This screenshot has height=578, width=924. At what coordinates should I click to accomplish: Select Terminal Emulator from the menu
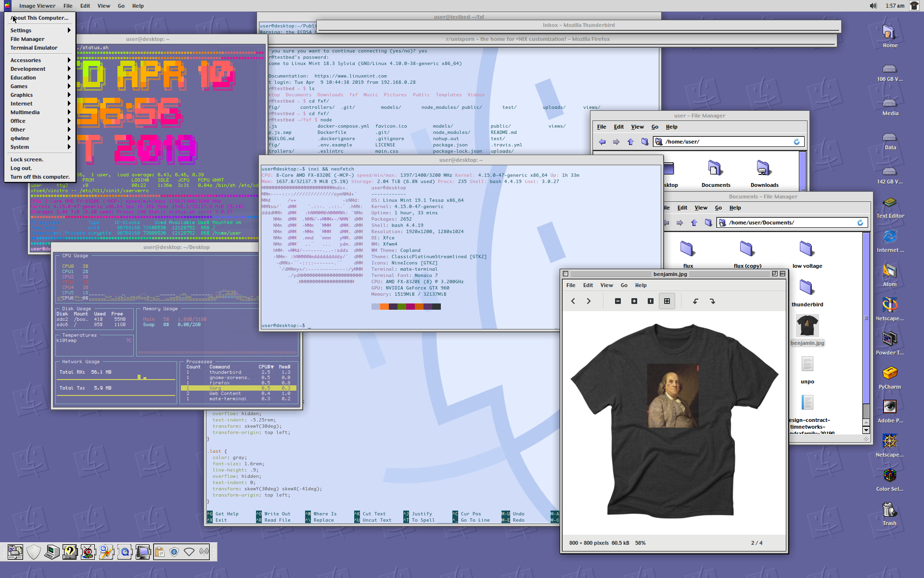pos(34,48)
